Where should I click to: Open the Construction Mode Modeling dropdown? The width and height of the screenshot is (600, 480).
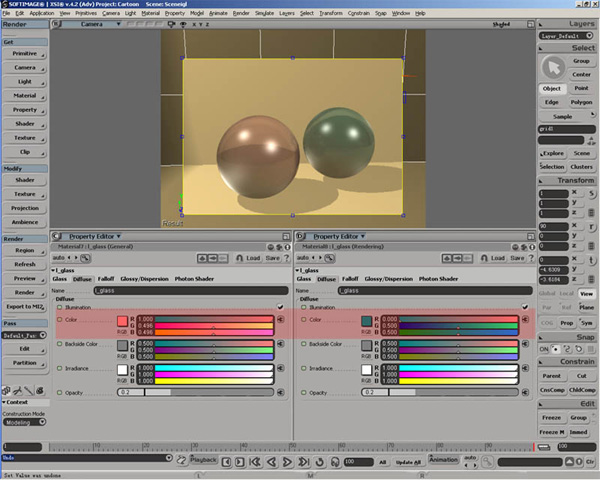(x=24, y=422)
